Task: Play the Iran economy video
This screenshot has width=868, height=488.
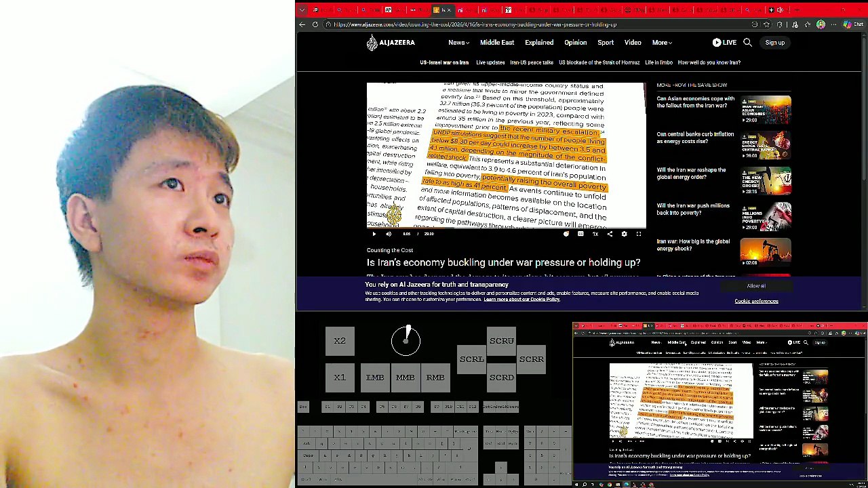Action: [x=374, y=234]
